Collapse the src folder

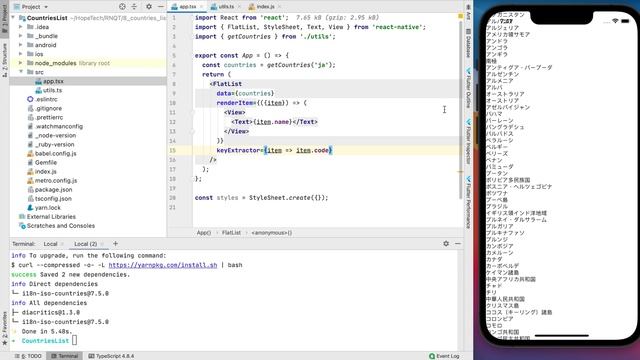[20, 72]
